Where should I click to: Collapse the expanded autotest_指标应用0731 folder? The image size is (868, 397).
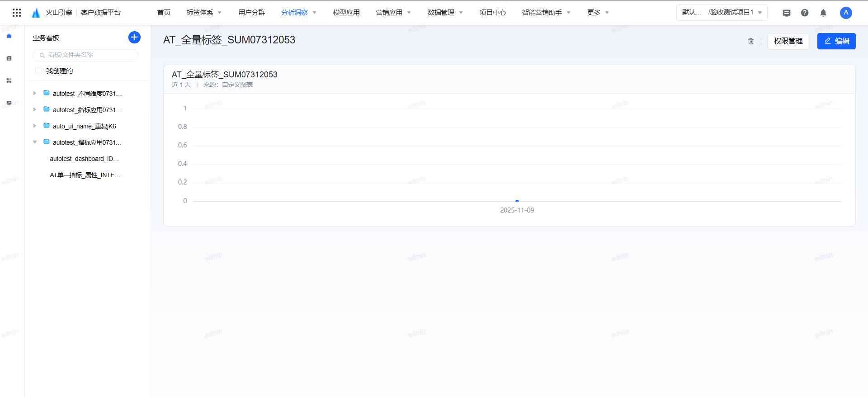click(35, 142)
